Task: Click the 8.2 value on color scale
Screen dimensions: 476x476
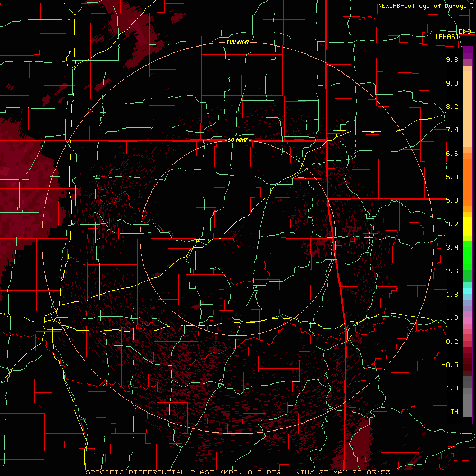Action: 452,106
